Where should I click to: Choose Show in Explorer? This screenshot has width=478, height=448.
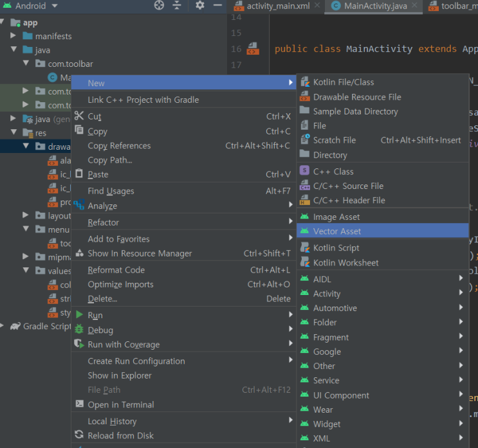183,375
